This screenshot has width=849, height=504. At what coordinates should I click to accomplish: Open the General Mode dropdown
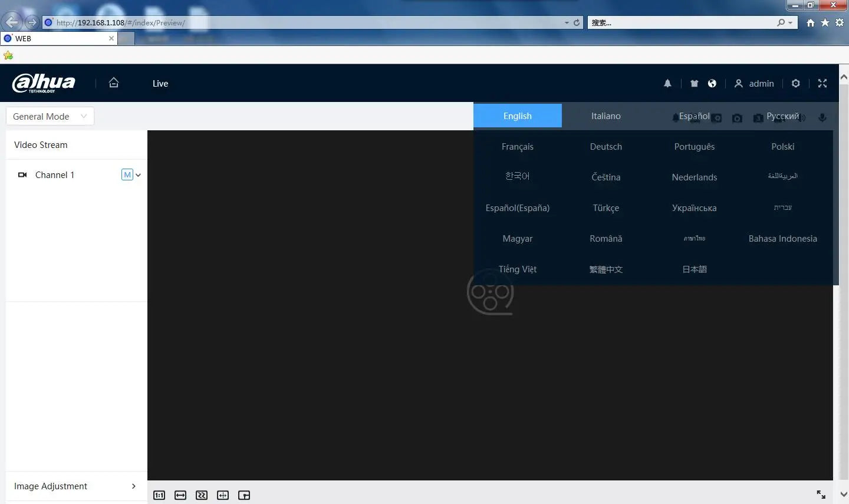click(50, 117)
